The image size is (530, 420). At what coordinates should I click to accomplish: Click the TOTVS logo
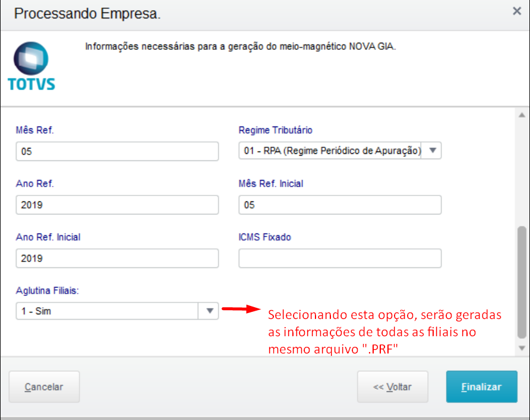click(x=31, y=66)
